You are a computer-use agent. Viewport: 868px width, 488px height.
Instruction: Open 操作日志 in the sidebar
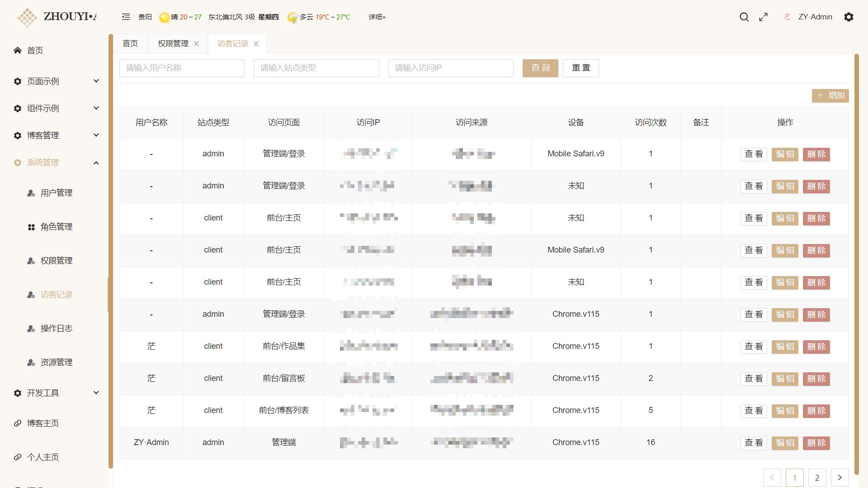click(57, 328)
